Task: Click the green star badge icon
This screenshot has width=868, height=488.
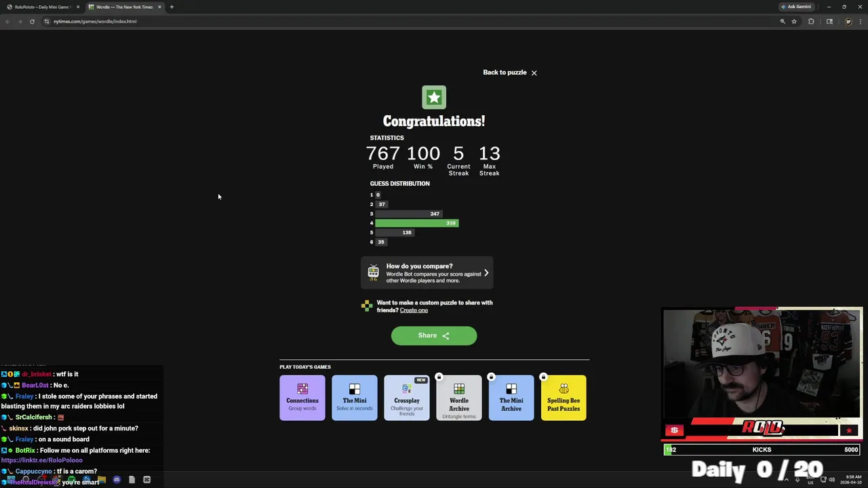Action: click(x=434, y=98)
